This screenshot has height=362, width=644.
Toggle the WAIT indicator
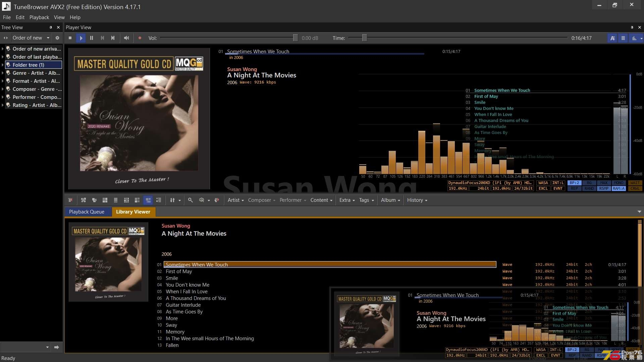(x=635, y=183)
